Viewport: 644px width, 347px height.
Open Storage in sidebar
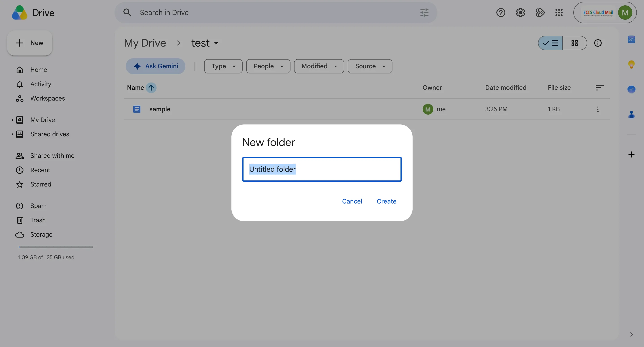[41, 234]
